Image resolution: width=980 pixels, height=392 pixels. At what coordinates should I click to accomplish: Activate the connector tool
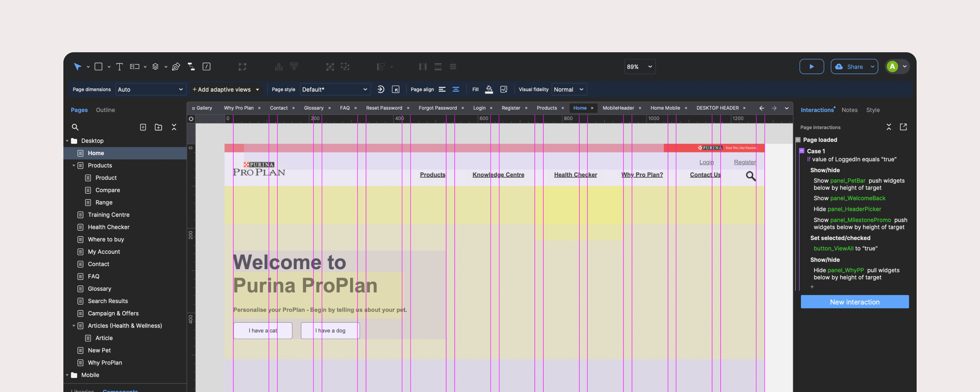click(x=191, y=67)
